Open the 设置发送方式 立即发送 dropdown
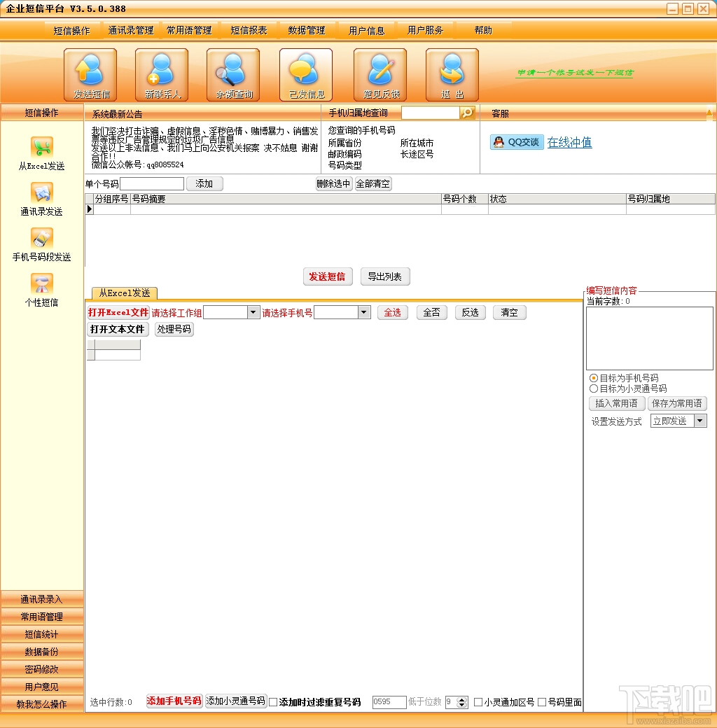 (700, 421)
